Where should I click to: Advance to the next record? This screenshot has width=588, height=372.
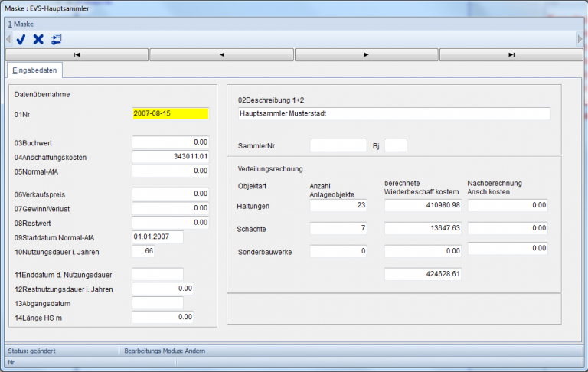click(366, 55)
